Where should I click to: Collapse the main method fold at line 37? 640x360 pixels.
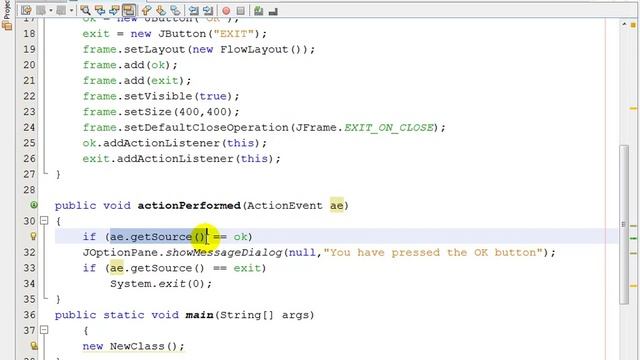pos(44,330)
